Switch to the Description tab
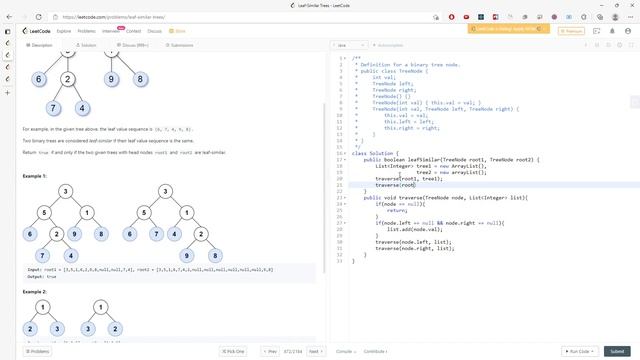 39,45
